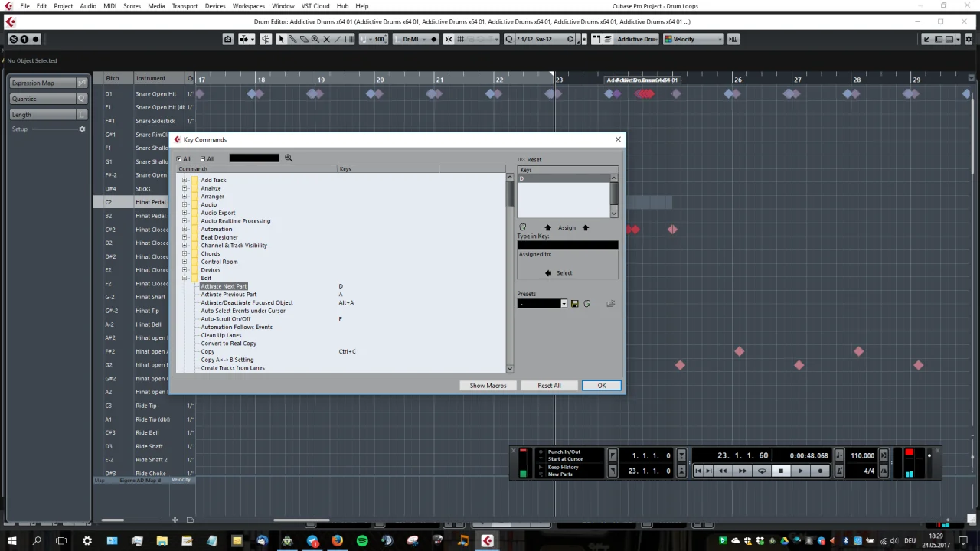Click the save preset floppy disk icon
Image resolution: width=980 pixels, height=551 pixels.
coord(575,304)
